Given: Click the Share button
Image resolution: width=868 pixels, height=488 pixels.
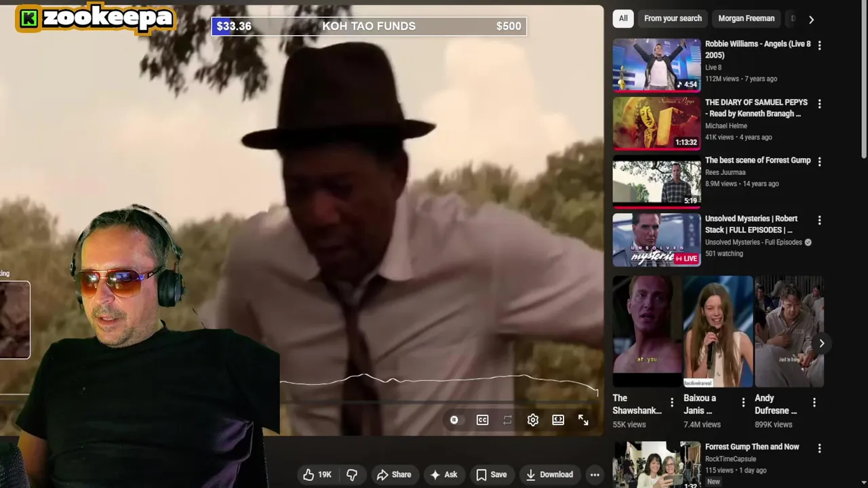Looking at the screenshot, I should (394, 474).
